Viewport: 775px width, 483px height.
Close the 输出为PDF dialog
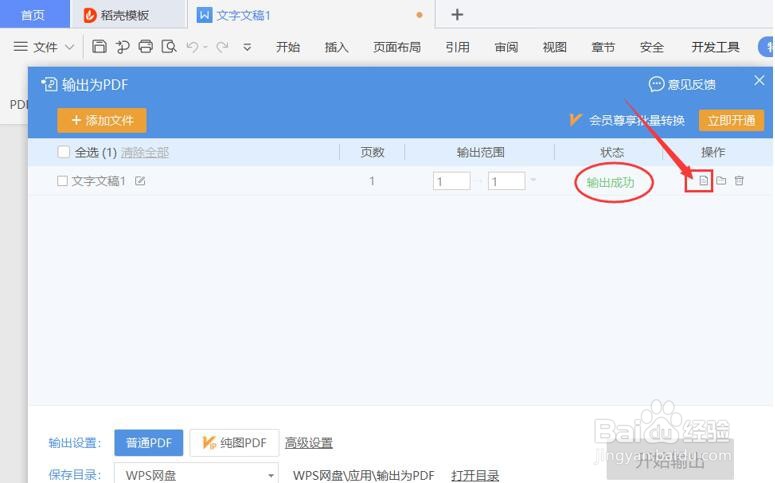pyautogui.click(x=759, y=81)
